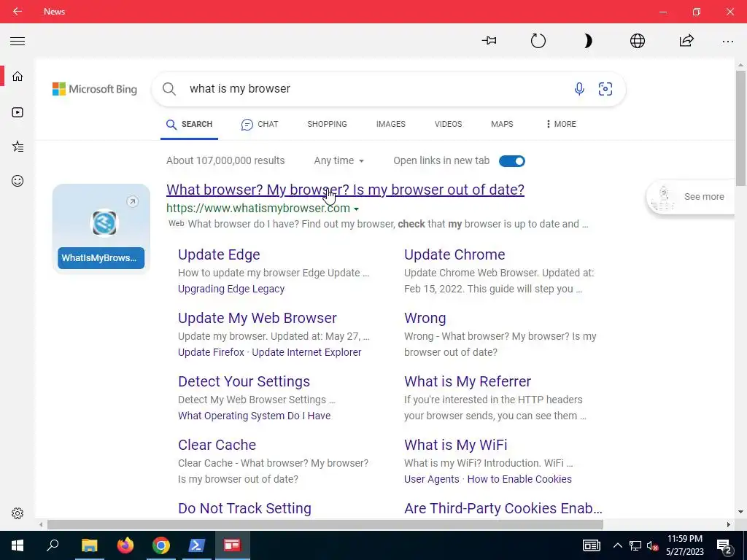Click the smiley feedback icon in sidebar

tap(18, 181)
